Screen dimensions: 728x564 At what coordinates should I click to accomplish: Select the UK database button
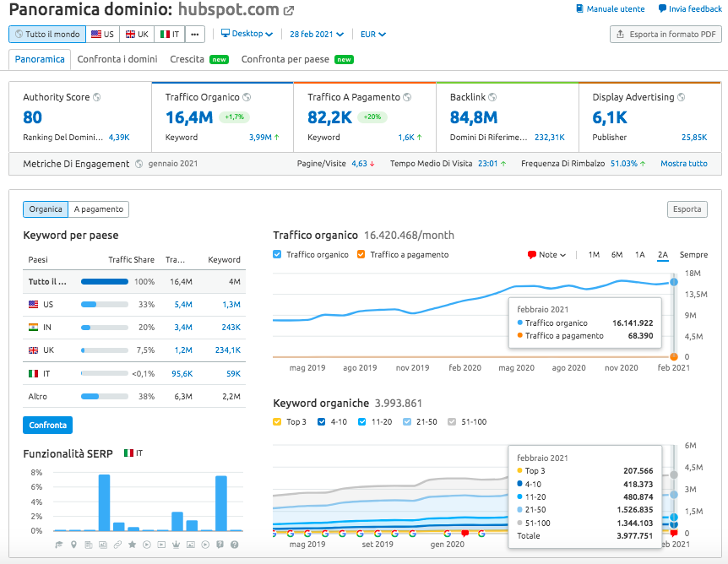pyautogui.click(x=137, y=35)
